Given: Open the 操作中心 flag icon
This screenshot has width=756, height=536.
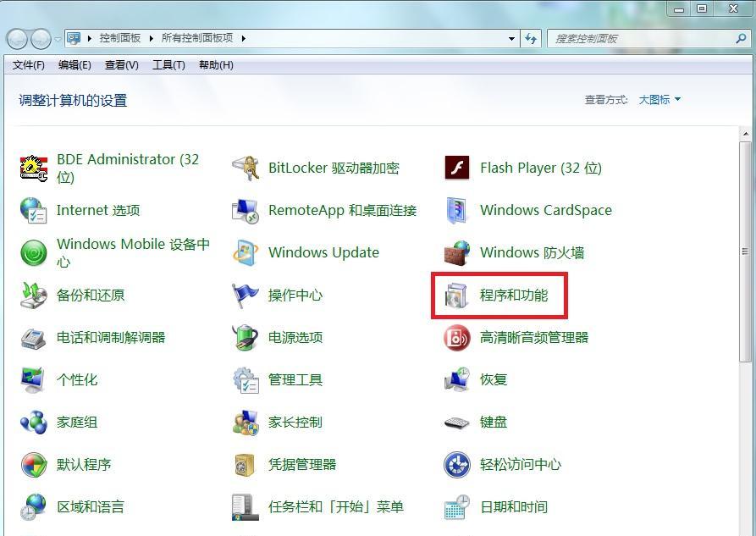Looking at the screenshot, I should click(246, 296).
